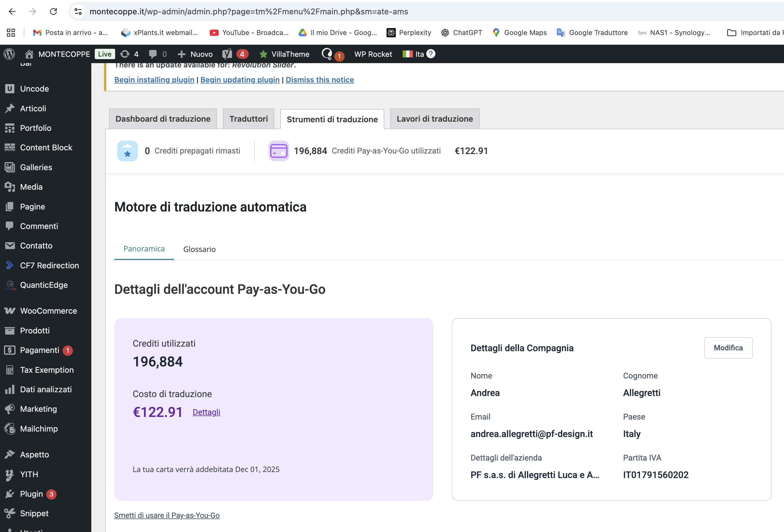This screenshot has width=784, height=532.
Task: Reload the page with browser refresh icon
Action: pos(53,11)
